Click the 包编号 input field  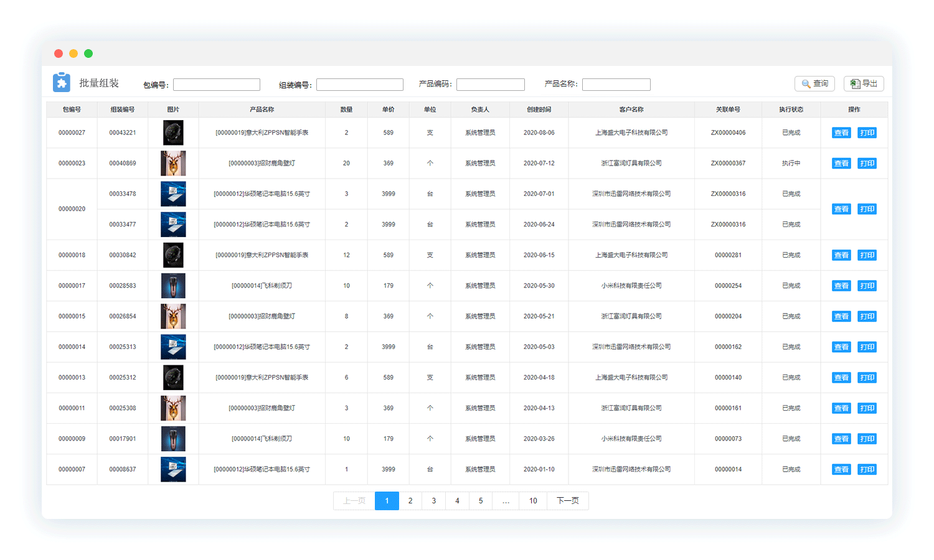tap(216, 85)
